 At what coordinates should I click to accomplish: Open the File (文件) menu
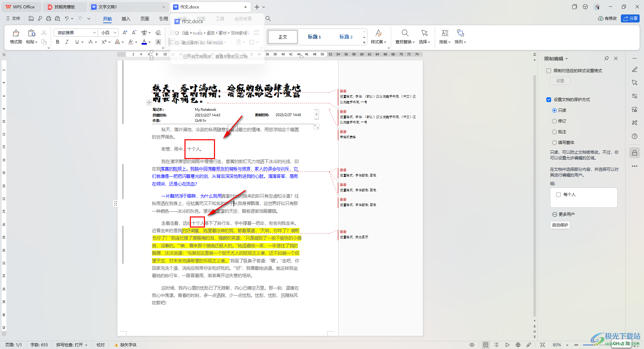13,18
